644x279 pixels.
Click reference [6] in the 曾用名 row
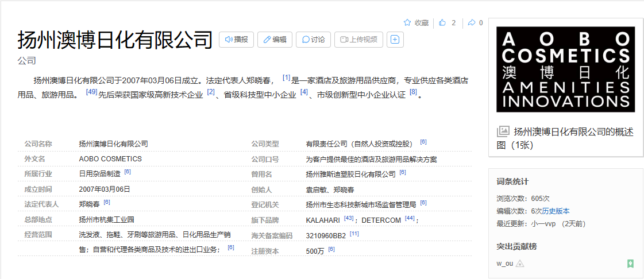(403, 172)
